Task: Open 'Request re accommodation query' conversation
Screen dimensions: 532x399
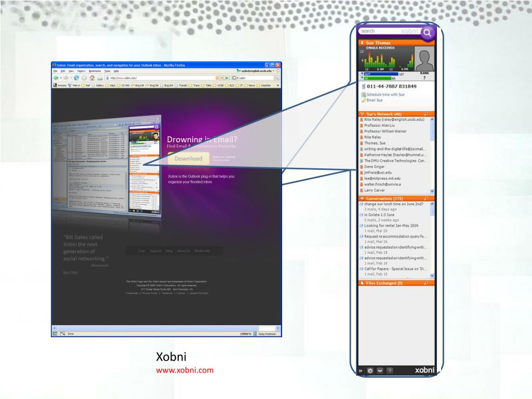Action: 395,236
